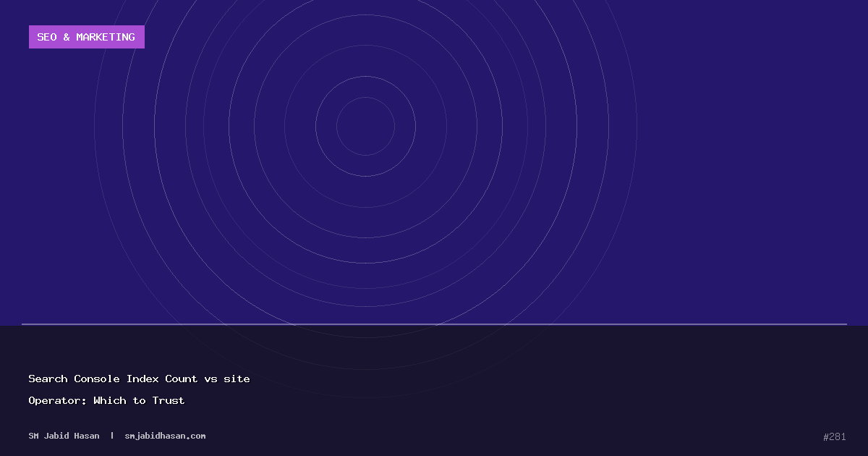The image size is (868, 456).
Task: Click the SEO & MARKETING category badge
Action: coord(86,37)
